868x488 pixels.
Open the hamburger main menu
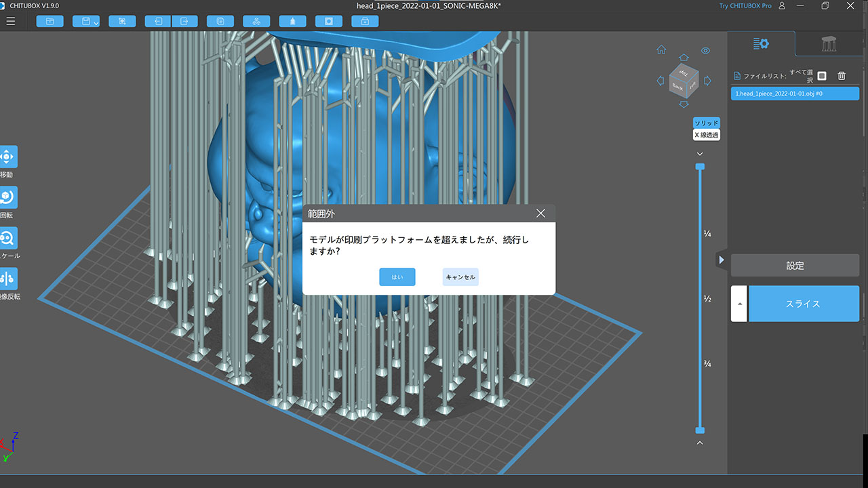[10, 21]
